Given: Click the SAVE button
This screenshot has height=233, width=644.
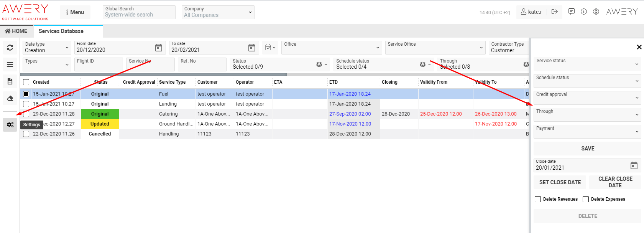Looking at the screenshot, I should (587, 149).
